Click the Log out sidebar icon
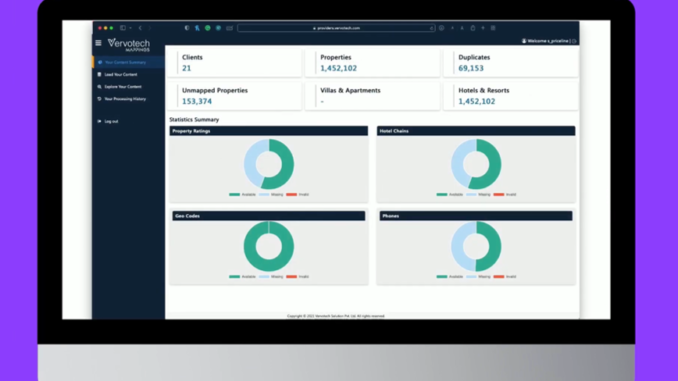678x381 pixels. (x=99, y=121)
